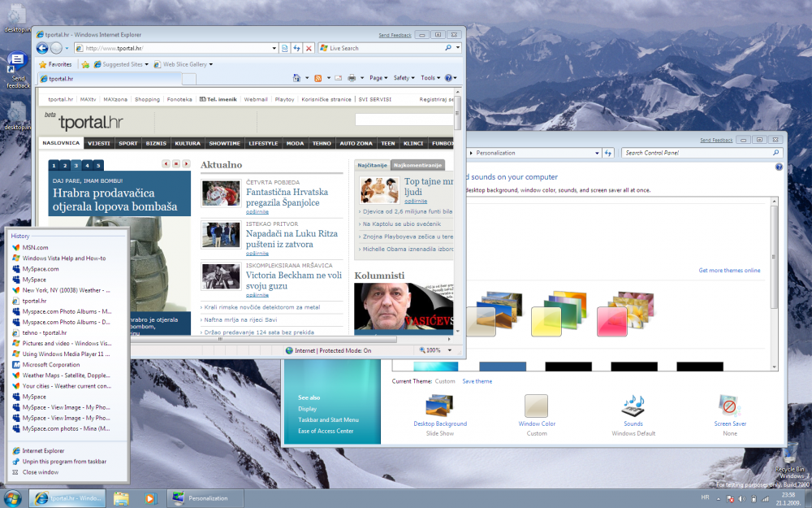
Task: Select the pink flowers theme
Action: pyautogui.click(x=625, y=314)
